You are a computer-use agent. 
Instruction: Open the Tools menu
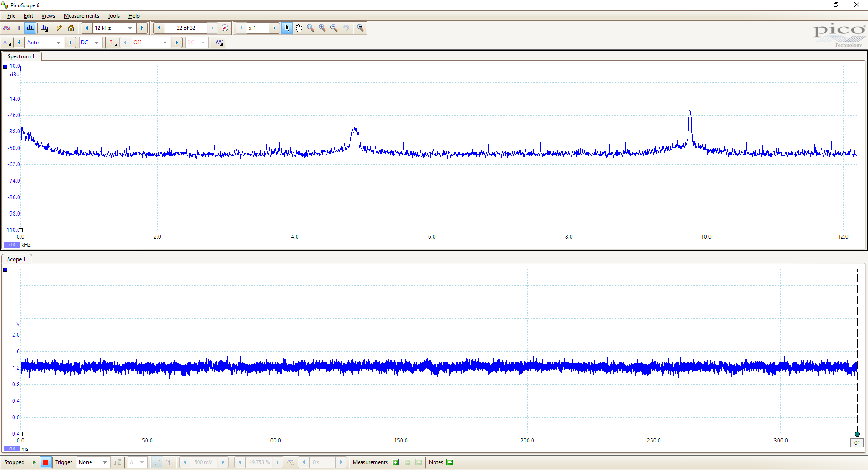tap(113, 16)
